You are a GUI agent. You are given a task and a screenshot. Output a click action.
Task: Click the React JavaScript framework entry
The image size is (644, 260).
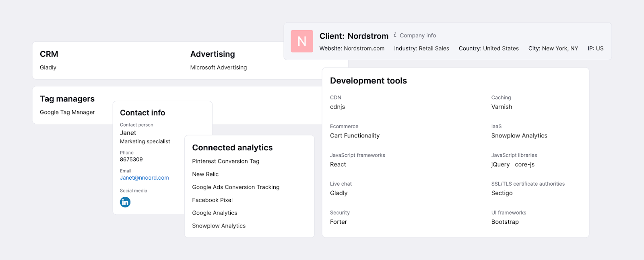coord(338,164)
